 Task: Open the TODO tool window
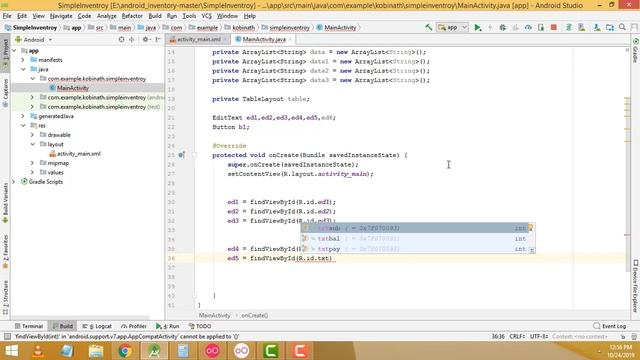pyautogui.click(x=200, y=326)
